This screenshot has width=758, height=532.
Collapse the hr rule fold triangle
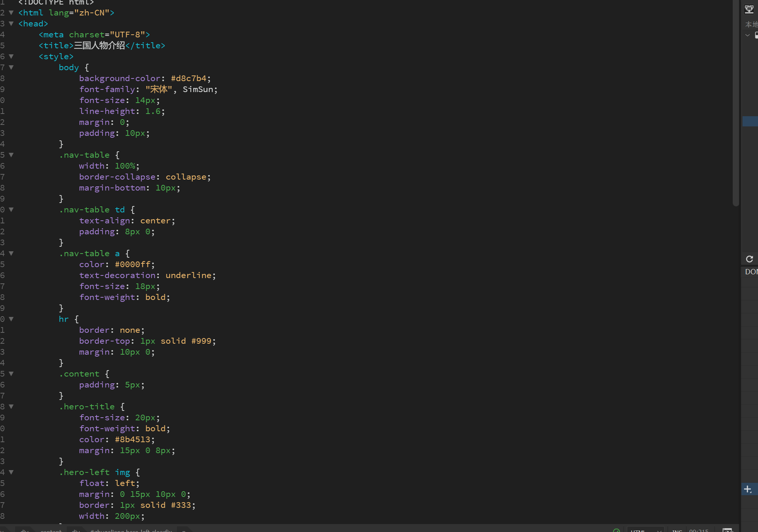11,319
